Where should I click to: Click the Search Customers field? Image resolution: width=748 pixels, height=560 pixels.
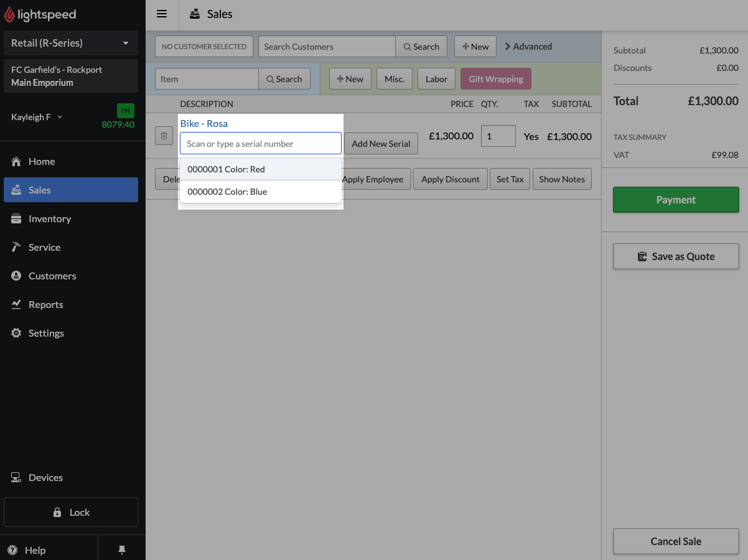(x=327, y=47)
